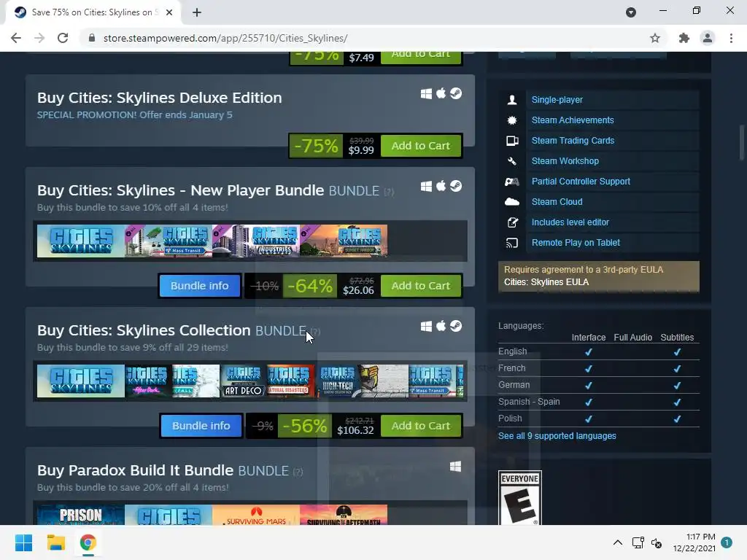The width and height of the screenshot is (747, 560).
Task: Open Cities: Skylines EULA link
Action: click(546, 282)
